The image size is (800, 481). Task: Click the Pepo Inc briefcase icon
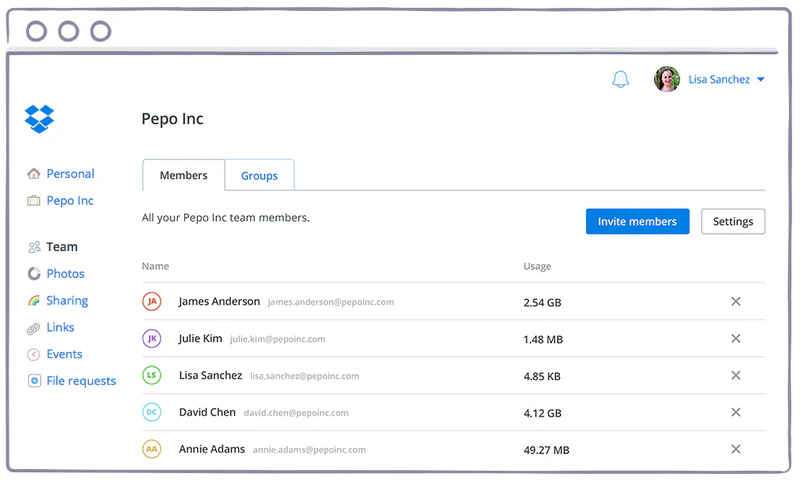click(34, 201)
